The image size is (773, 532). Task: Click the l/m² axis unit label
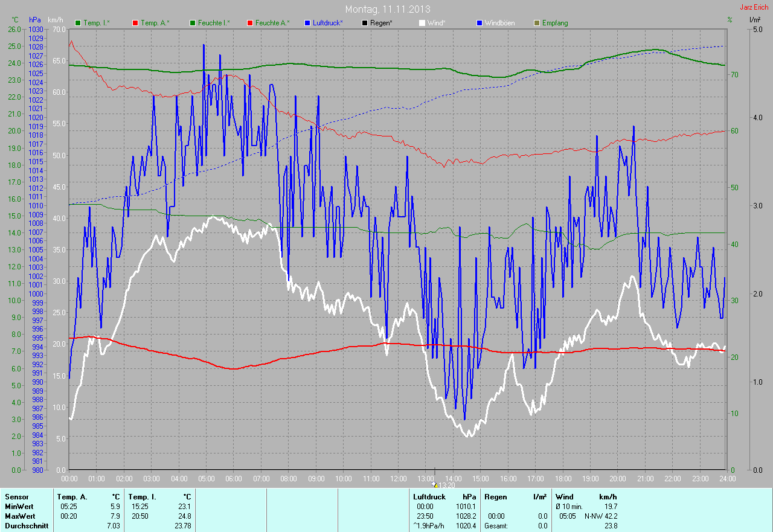pos(754,20)
